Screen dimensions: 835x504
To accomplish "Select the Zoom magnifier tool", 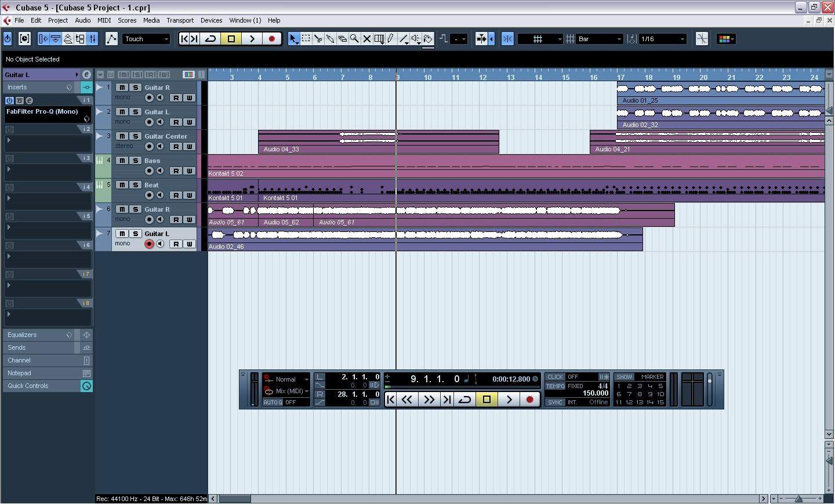I will [x=354, y=39].
